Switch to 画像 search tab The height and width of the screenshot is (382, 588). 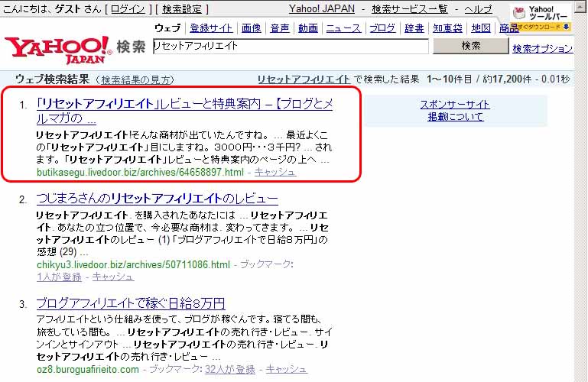point(252,28)
